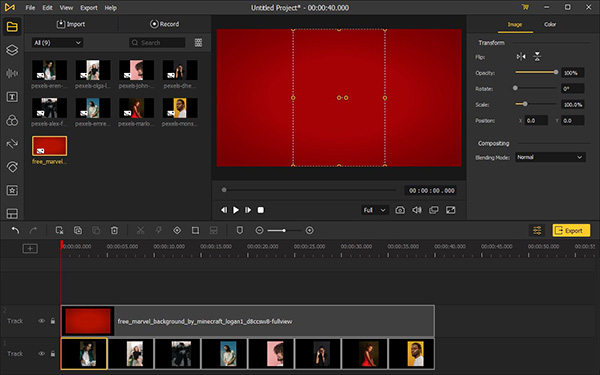Viewport: 600px width, 375px height.
Task: Click the trash Delete icon in timeline toolbar
Action: tap(114, 230)
